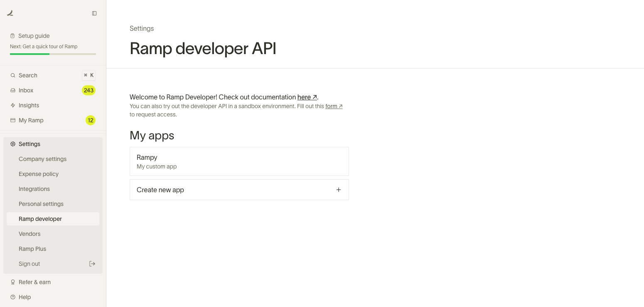644x307 pixels.
Task: Collapse the sidebar panel
Action: [x=94, y=13]
